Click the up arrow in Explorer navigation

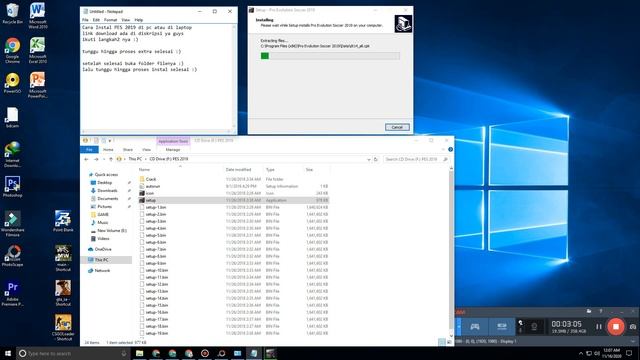(x=111, y=159)
